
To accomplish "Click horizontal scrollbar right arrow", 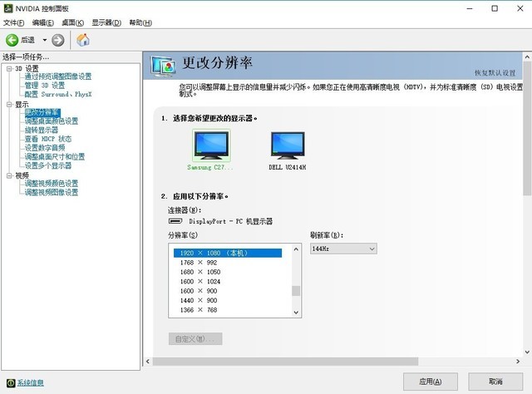I will click(518, 362).
